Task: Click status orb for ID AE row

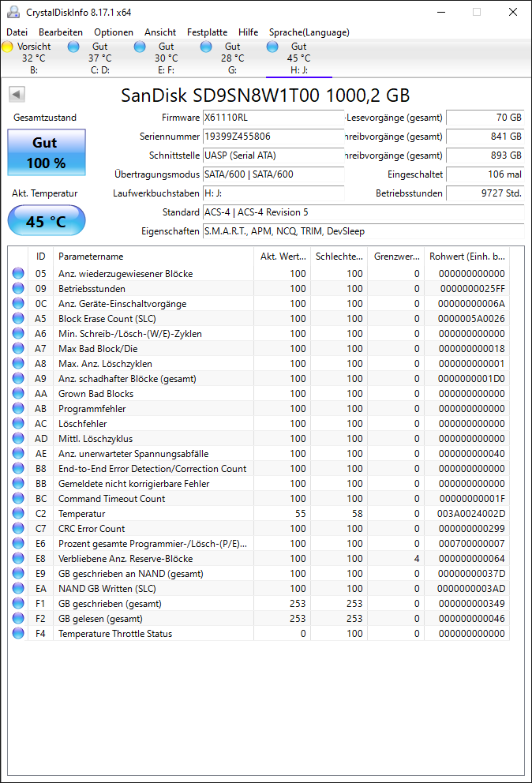Action: pos(18,453)
